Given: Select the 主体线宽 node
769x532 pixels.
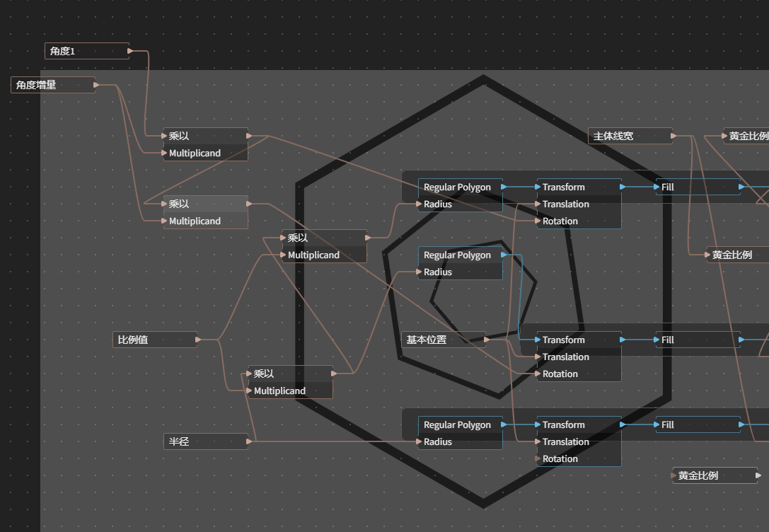Looking at the screenshot, I should [x=630, y=136].
